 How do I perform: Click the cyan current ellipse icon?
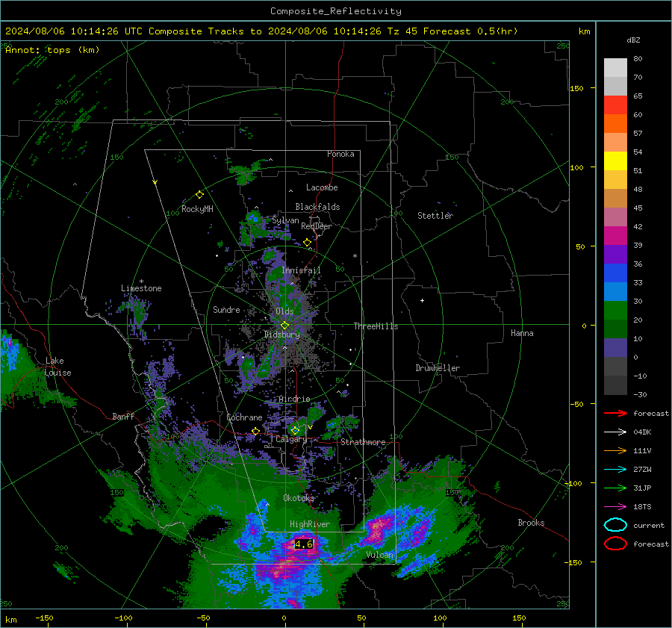coord(615,525)
